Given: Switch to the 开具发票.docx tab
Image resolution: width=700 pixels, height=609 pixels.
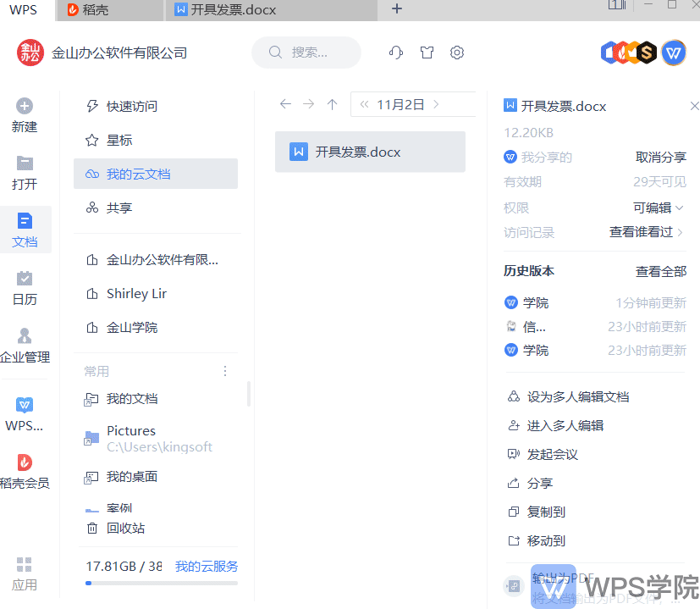Looking at the screenshot, I should tap(272, 10).
